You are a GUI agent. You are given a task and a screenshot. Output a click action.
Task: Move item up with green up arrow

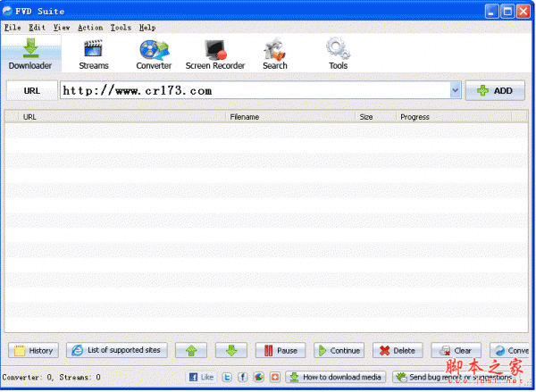point(191,350)
